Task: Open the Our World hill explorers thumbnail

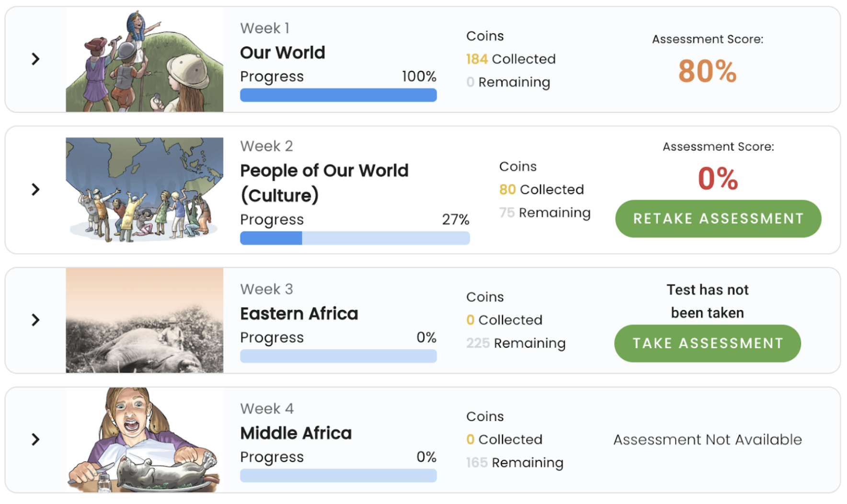Action: coord(144,60)
